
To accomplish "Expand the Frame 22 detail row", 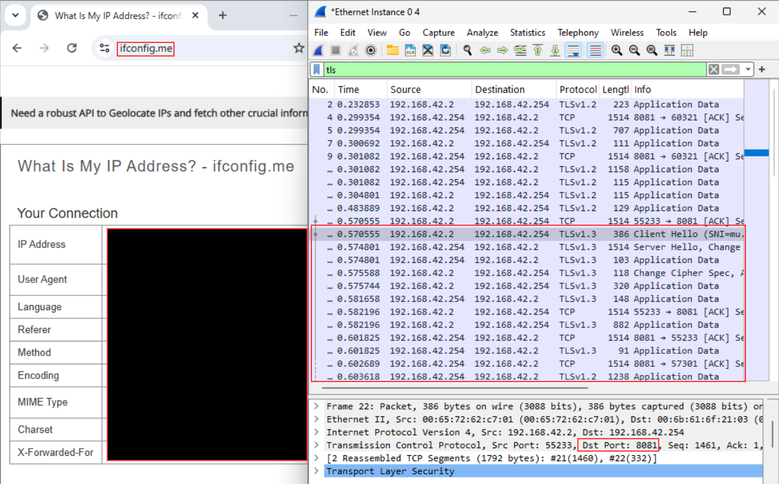I will (316, 406).
